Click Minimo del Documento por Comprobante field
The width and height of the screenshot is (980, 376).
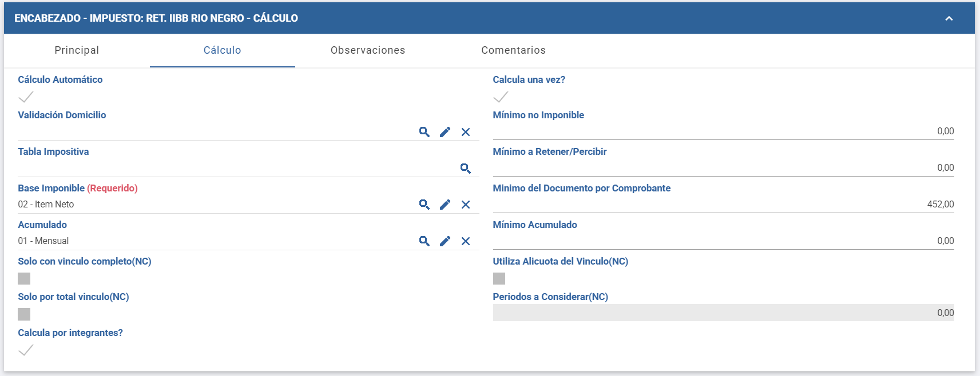click(x=723, y=204)
